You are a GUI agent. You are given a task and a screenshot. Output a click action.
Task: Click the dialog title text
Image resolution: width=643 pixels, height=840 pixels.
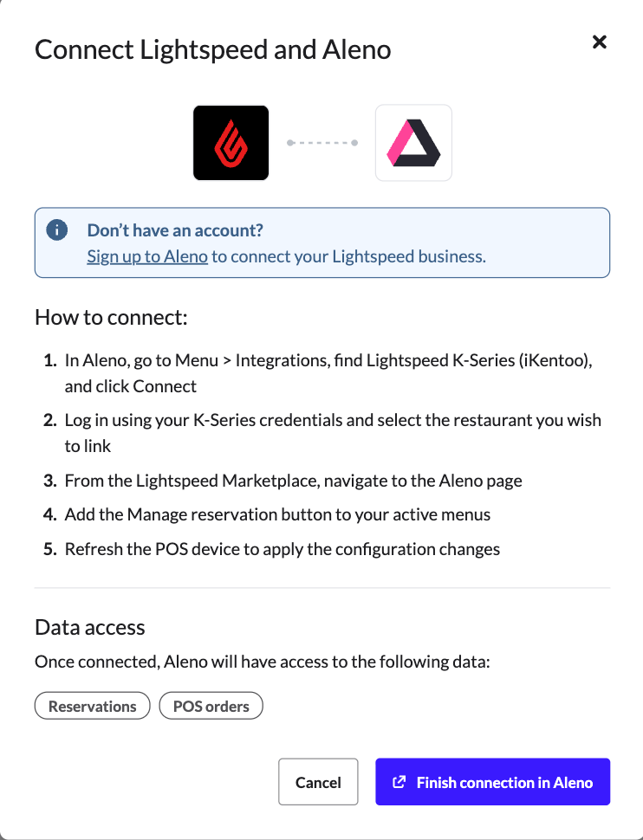click(212, 49)
